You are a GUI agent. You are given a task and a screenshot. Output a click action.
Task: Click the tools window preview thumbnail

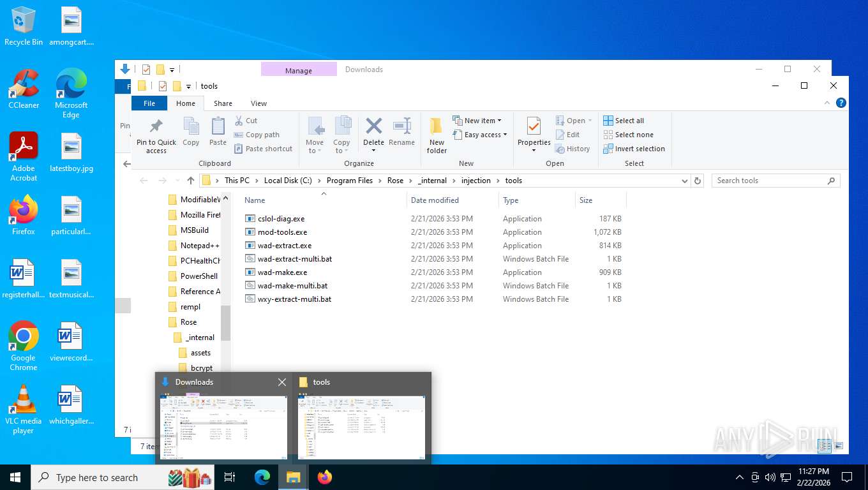tap(361, 426)
